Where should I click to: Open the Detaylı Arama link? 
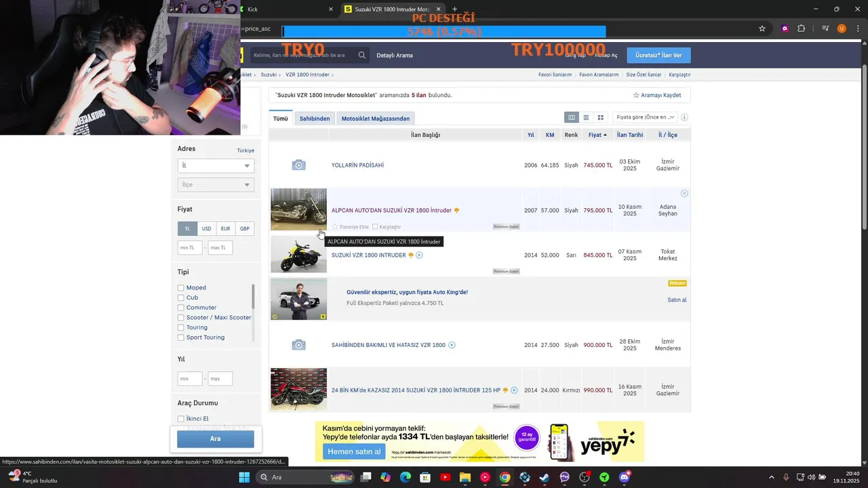(x=395, y=55)
